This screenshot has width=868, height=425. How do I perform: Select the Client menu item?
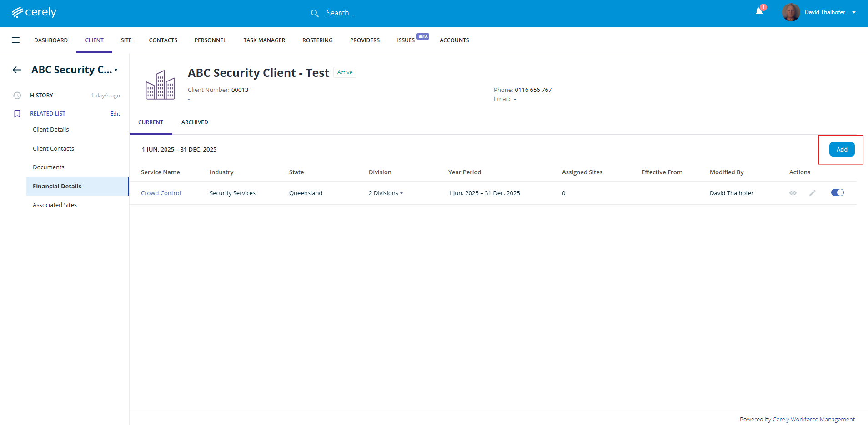point(94,40)
